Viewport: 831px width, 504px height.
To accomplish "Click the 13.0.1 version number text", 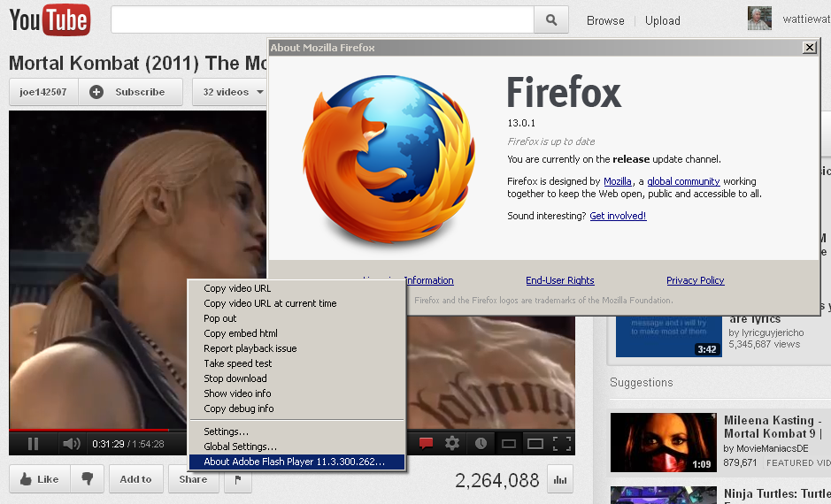I will (x=521, y=123).
